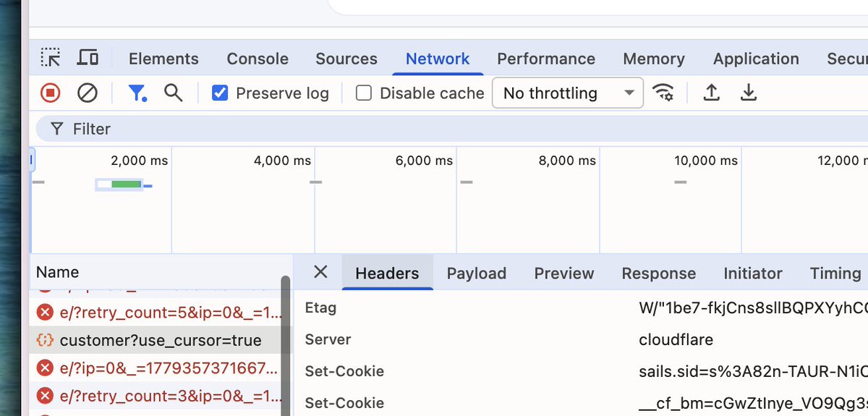This screenshot has height=416, width=868.
Task: Toggle device toolbar icon
Action: [88, 58]
